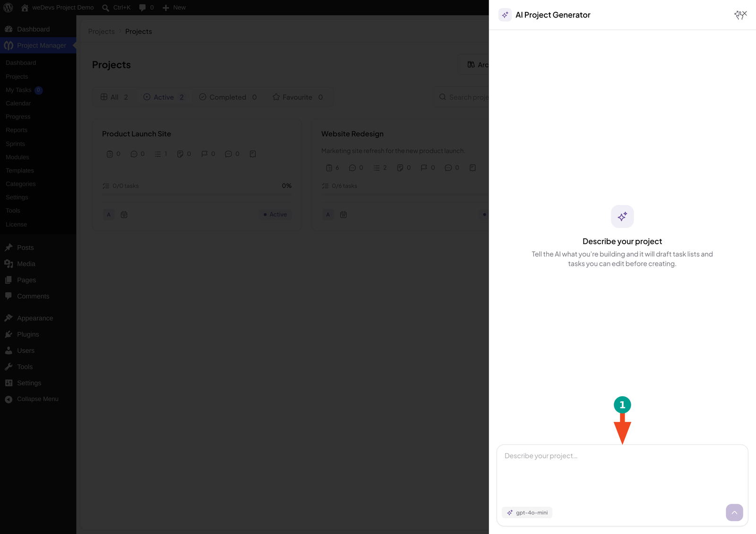The image size is (756, 534).
Task: Open Modules submenu item
Action: pos(17,157)
